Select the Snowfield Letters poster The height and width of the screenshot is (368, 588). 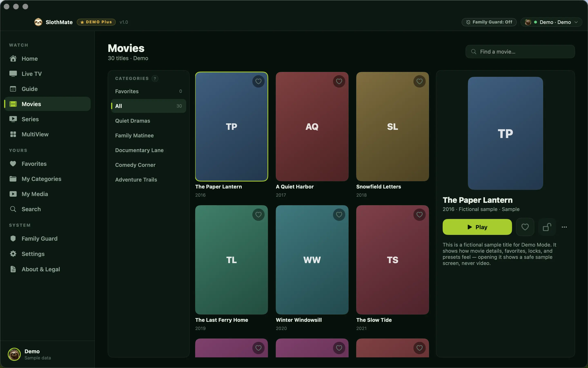click(392, 127)
